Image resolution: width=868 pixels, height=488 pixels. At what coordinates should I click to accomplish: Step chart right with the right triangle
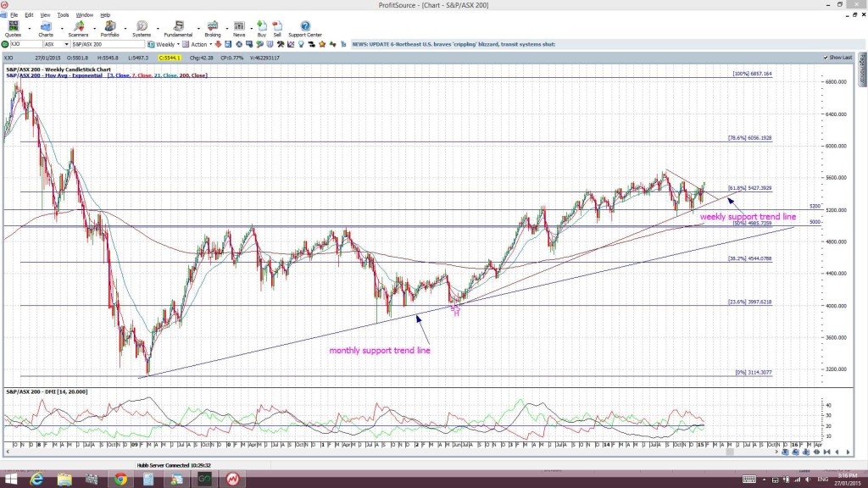click(848, 452)
